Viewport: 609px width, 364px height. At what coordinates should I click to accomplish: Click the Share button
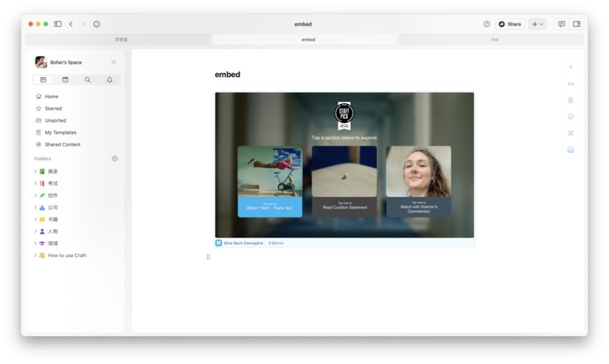click(510, 24)
